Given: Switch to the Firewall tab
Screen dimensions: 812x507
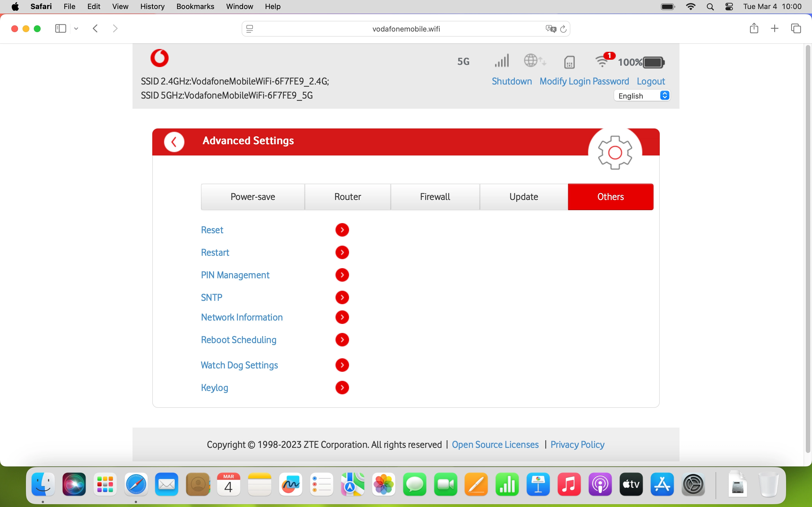Looking at the screenshot, I should (435, 197).
